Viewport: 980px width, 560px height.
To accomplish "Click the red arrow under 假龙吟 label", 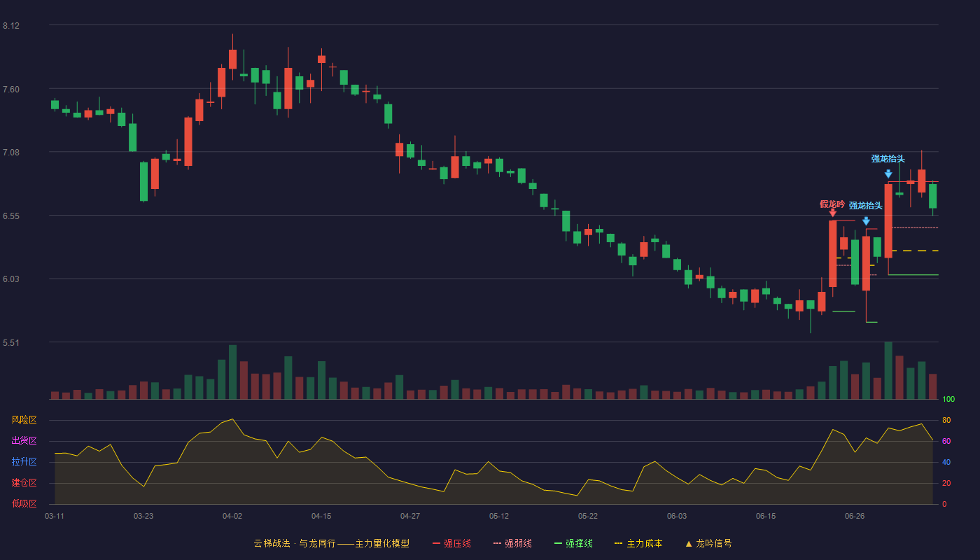I will tap(833, 213).
